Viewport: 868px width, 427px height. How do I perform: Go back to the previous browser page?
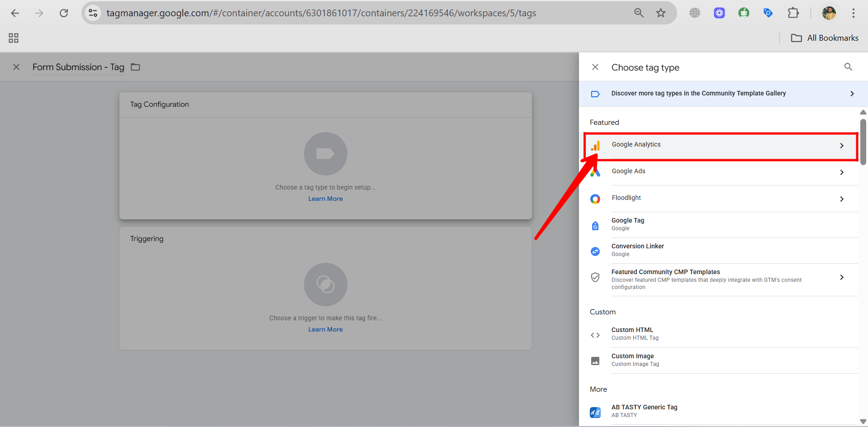tap(15, 13)
